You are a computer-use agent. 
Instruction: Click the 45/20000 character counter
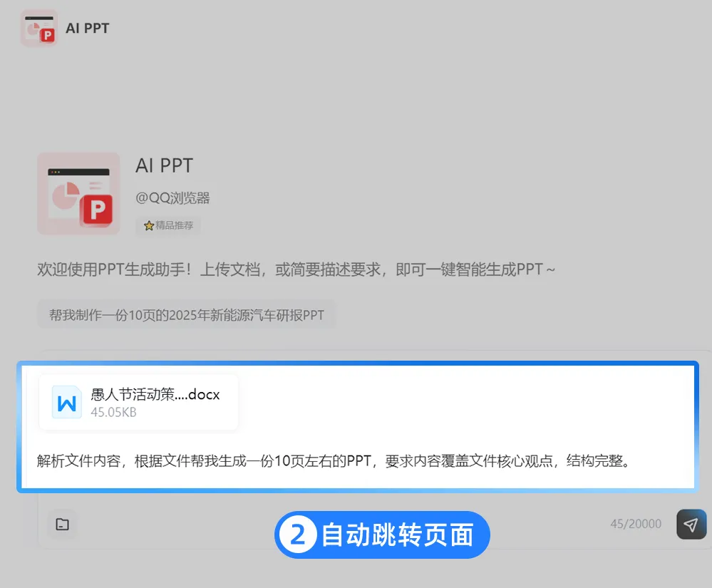point(636,524)
